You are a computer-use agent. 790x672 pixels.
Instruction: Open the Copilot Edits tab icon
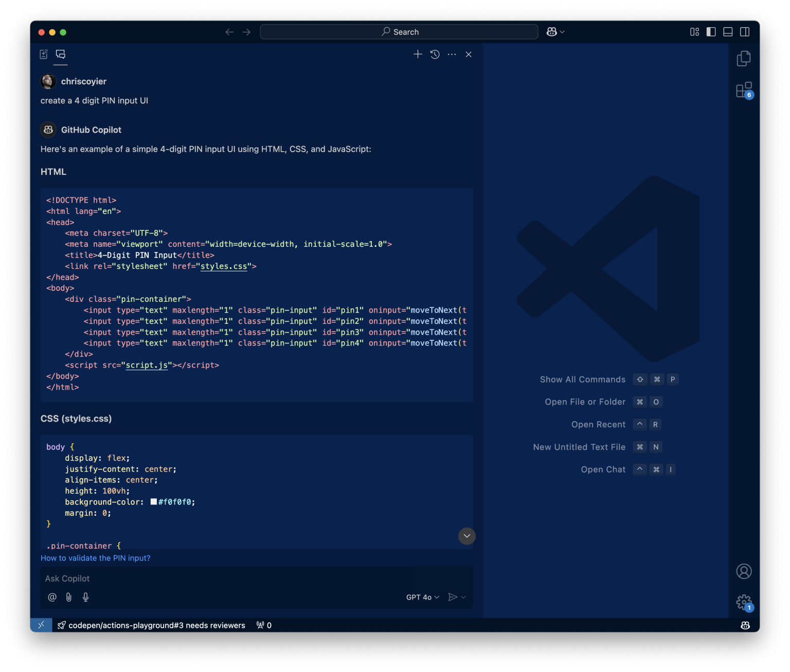pos(44,54)
